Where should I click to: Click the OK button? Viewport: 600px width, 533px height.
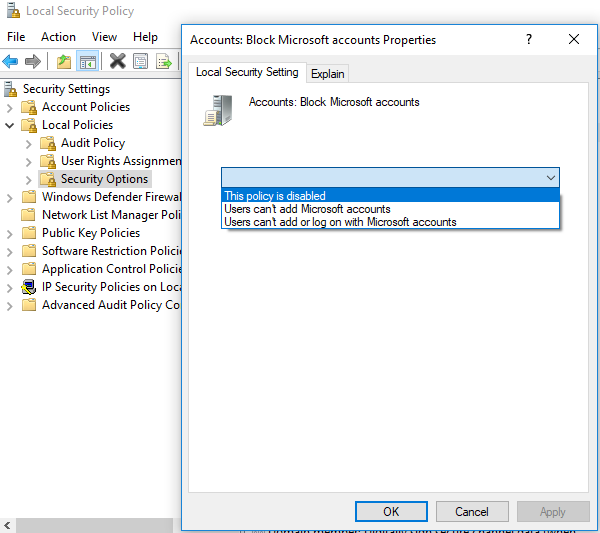coord(391,512)
